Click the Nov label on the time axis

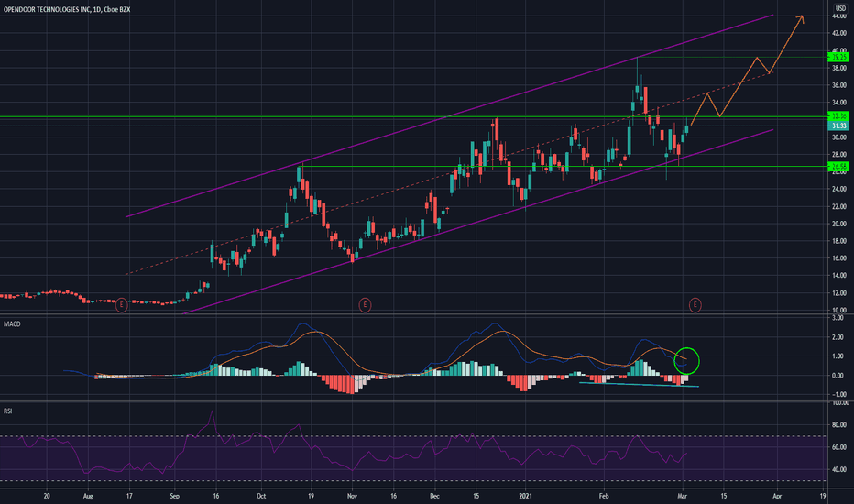click(x=352, y=497)
